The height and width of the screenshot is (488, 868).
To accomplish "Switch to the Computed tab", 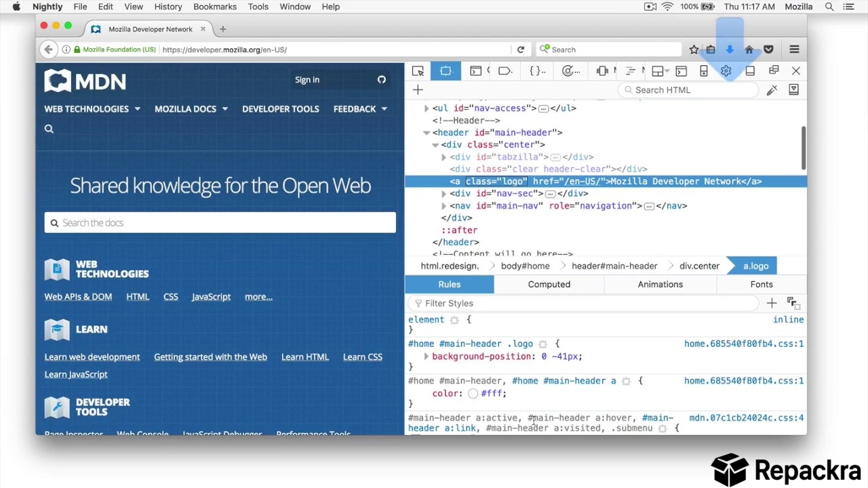I will (549, 285).
